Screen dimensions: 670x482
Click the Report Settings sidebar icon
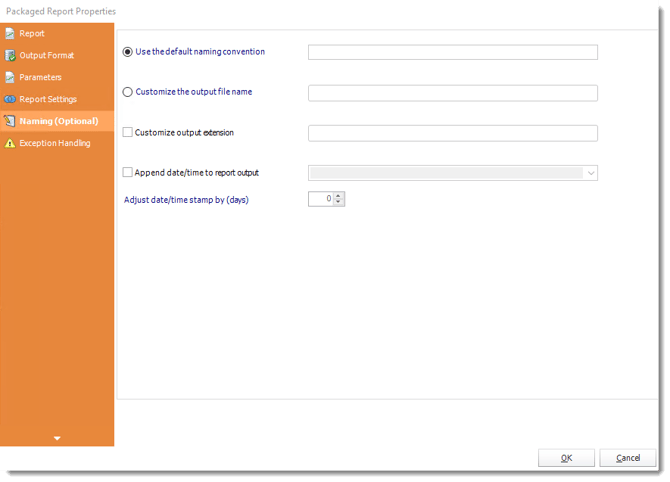point(10,99)
